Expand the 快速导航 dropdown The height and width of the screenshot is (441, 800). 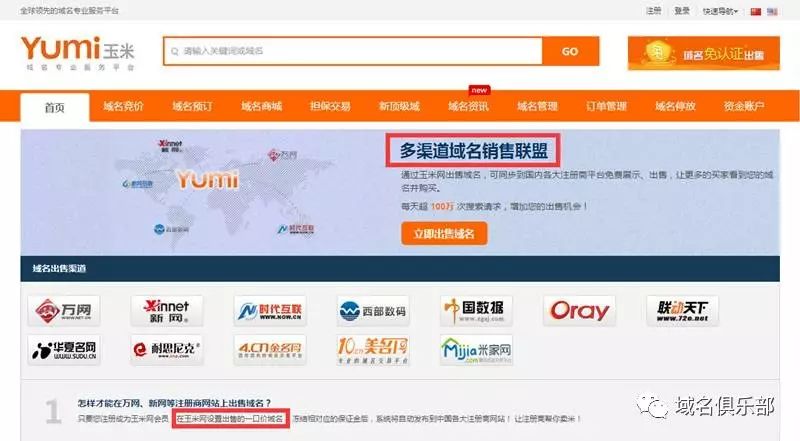[720, 11]
